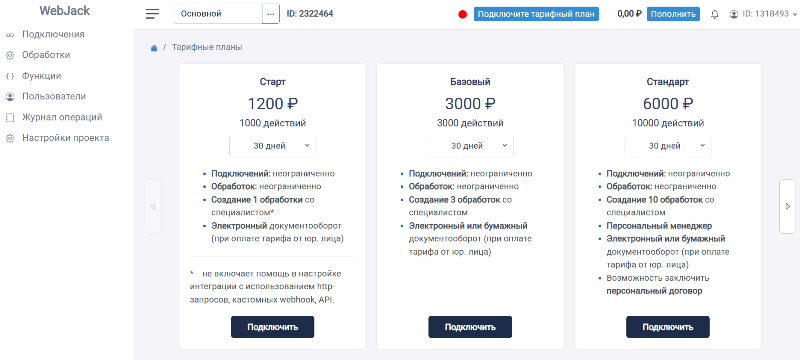Open period dropdown in Старт plan
This screenshot has width=800, height=360.
click(x=272, y=146)
